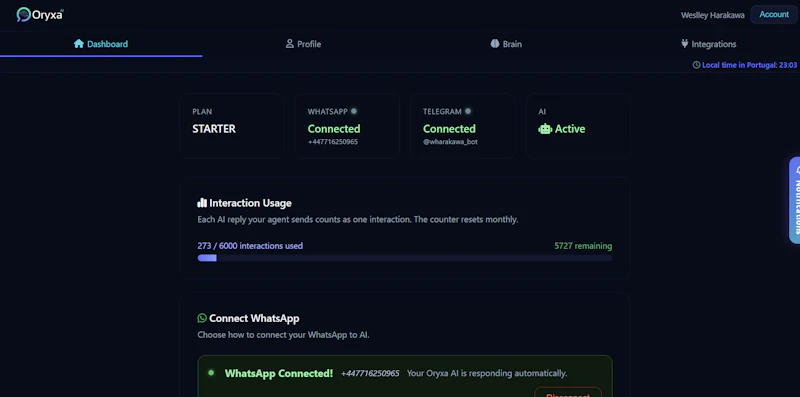Click the robot icon next to Active

pyautogui.click(x=545, y=129)
